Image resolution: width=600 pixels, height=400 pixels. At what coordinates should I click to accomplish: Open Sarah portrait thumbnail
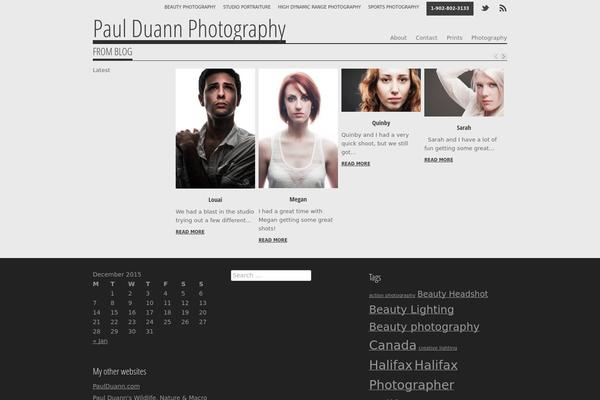point(464,92)
